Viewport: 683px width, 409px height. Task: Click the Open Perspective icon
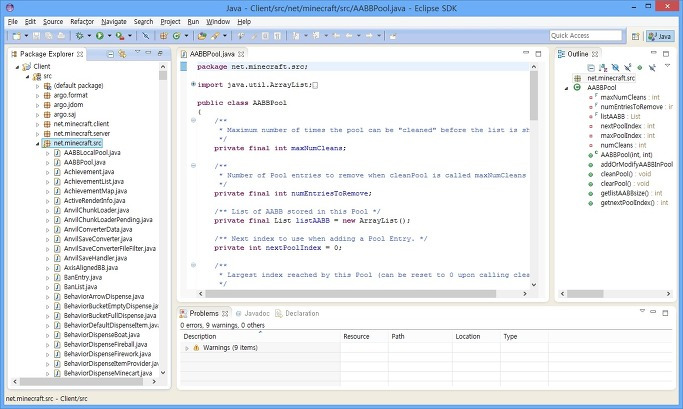click(x=636, y=37)
